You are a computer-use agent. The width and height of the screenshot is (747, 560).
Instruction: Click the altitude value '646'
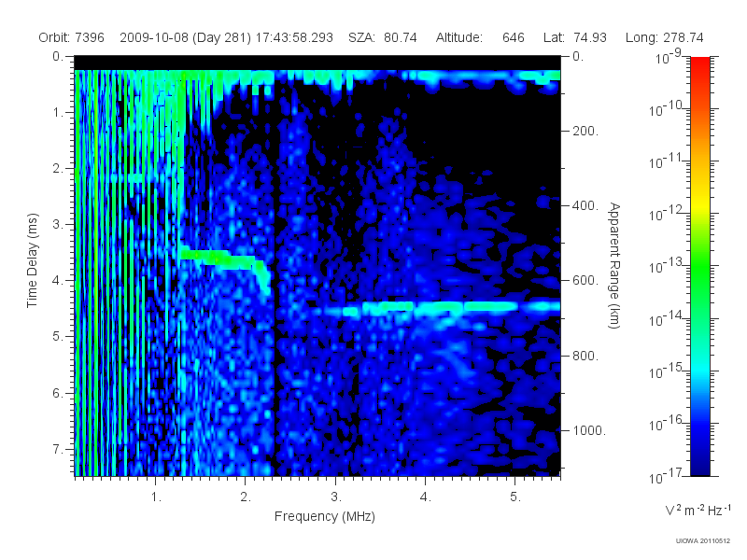click(x=513, y=37)
